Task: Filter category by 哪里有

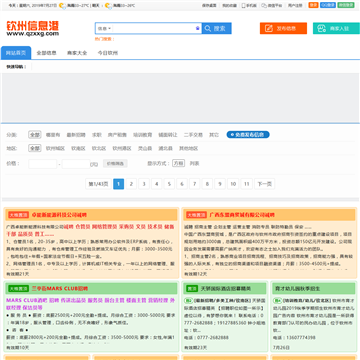Action: pos(53,135)
